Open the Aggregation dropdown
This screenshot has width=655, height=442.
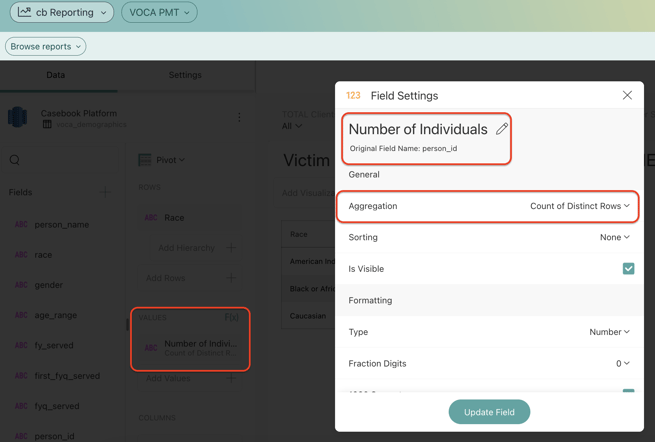pyautogui.click(x=580, y=206)
